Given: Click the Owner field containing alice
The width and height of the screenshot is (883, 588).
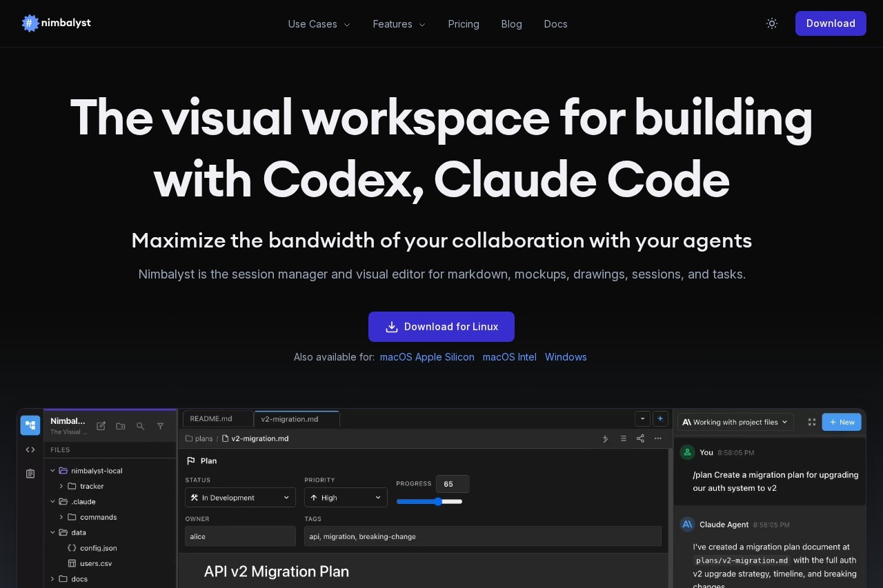Looking at the screenshot, I should pos(240,536).
